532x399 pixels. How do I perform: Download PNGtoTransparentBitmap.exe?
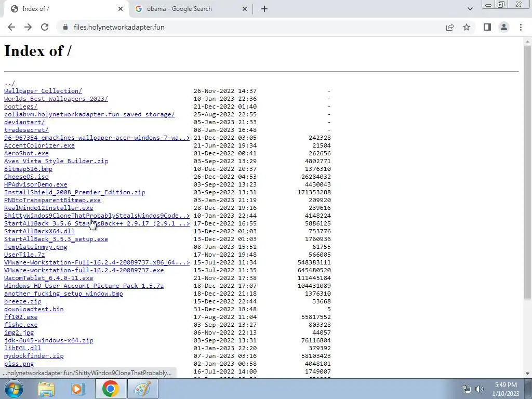point(52,200)
